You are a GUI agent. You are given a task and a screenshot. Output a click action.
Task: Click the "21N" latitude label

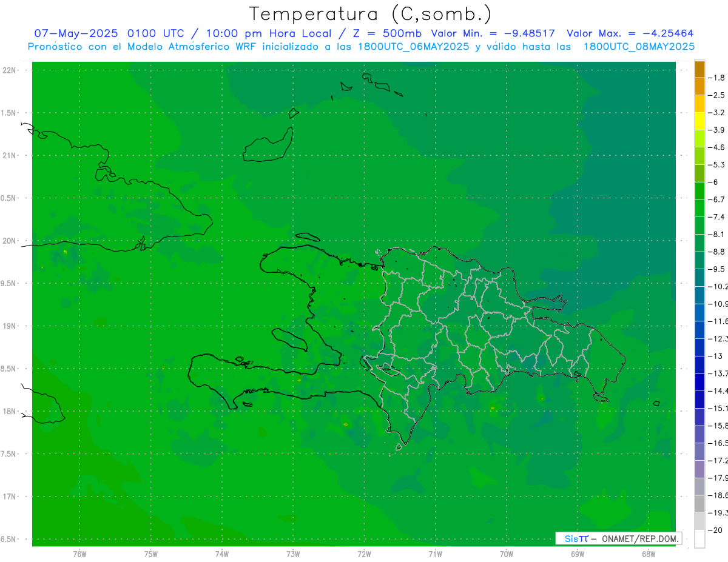pos(9,156)
